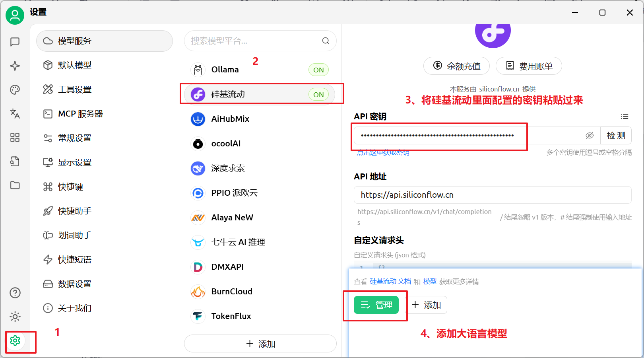Click the 检测 API key button
644x358 pixels.
point(616,136)
